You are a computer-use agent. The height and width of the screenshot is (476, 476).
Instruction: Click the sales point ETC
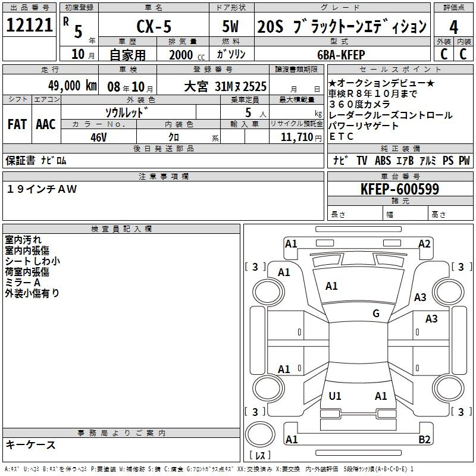[x=341, y=137]
